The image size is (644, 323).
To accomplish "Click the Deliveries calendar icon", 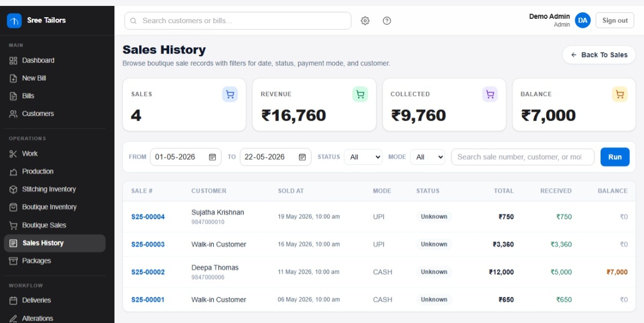I will point(13,300).
